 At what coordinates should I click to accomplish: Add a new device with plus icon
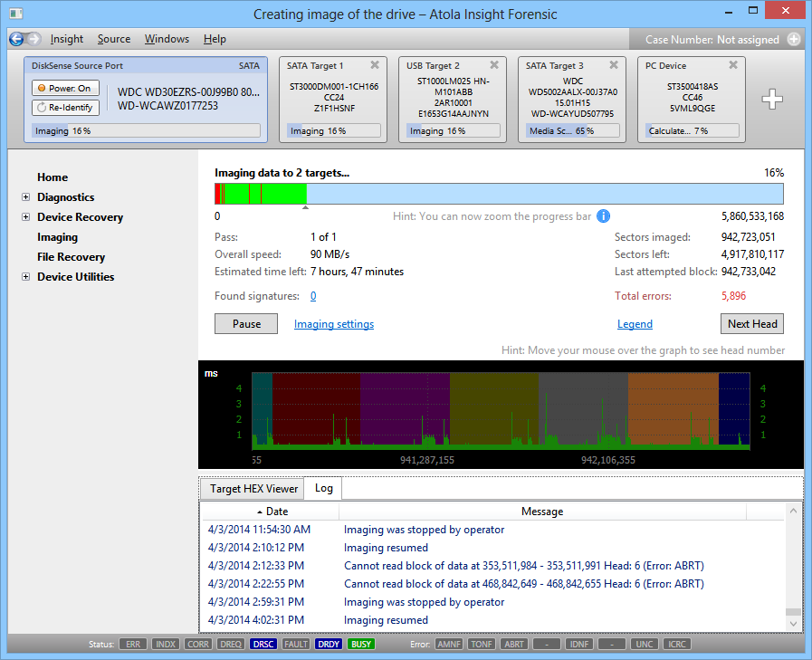[x=771, y=99]
